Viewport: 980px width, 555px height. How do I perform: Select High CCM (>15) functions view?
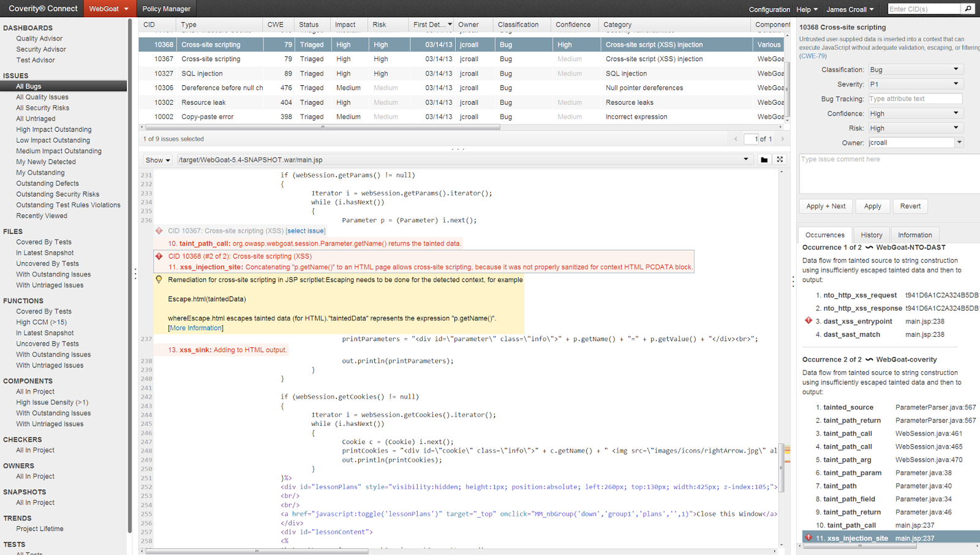pos(42,322)
